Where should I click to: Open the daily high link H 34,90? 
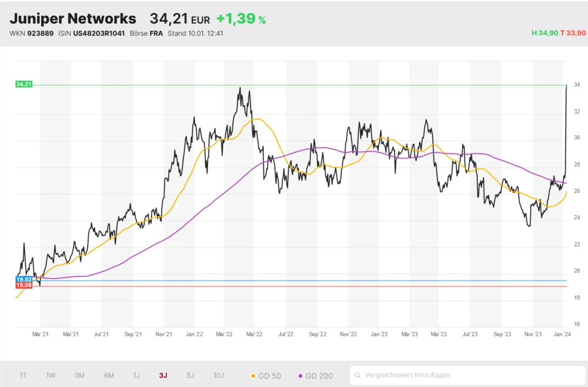tap(545, 34)
